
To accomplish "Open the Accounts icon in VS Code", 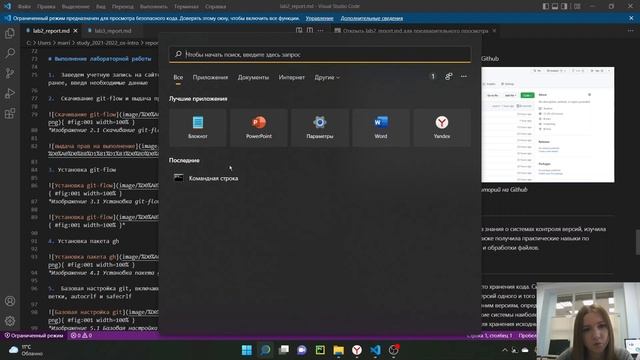I will 10,301.
